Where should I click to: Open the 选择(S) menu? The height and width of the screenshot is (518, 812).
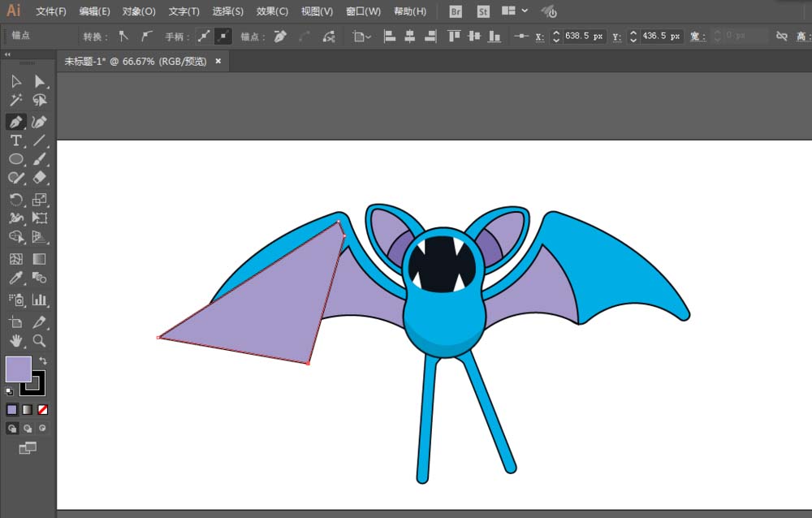(228, 11)
